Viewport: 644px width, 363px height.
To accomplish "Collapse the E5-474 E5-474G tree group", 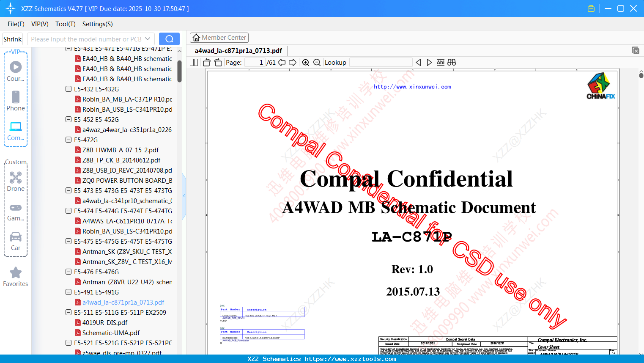I will (69, 211).
